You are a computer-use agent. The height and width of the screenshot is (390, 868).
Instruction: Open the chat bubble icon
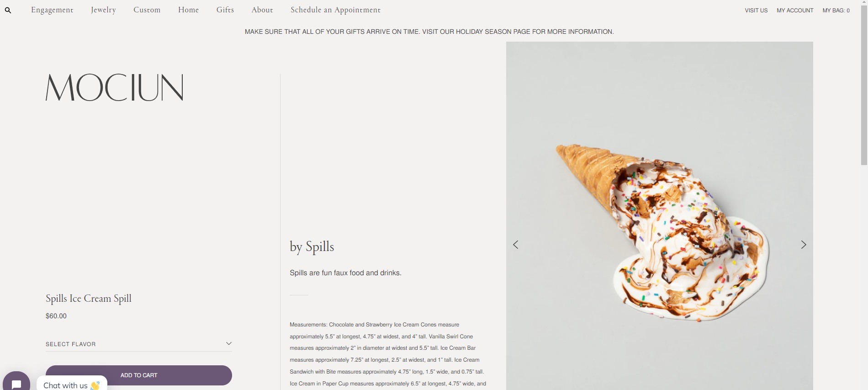16,383
